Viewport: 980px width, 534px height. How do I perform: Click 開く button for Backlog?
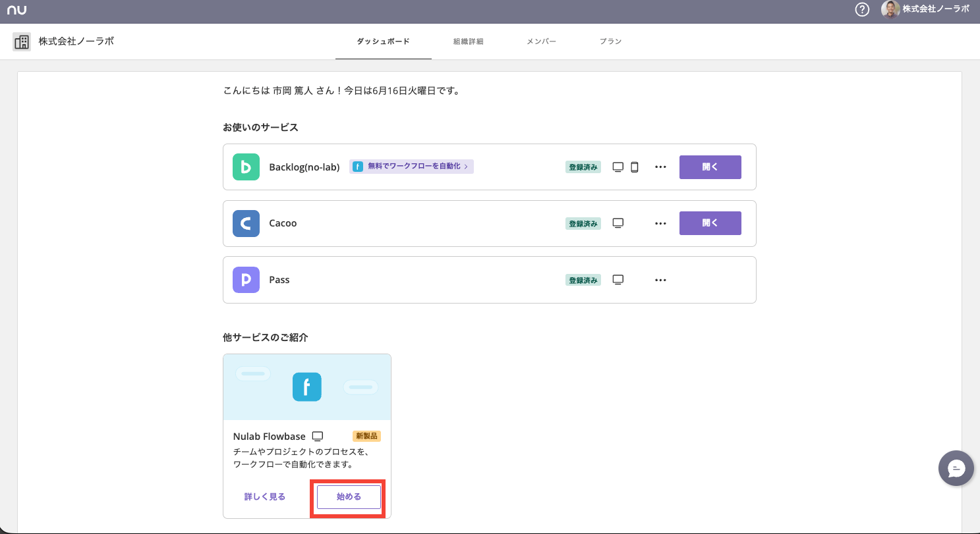pyautogui.click(x=710, y=167)
